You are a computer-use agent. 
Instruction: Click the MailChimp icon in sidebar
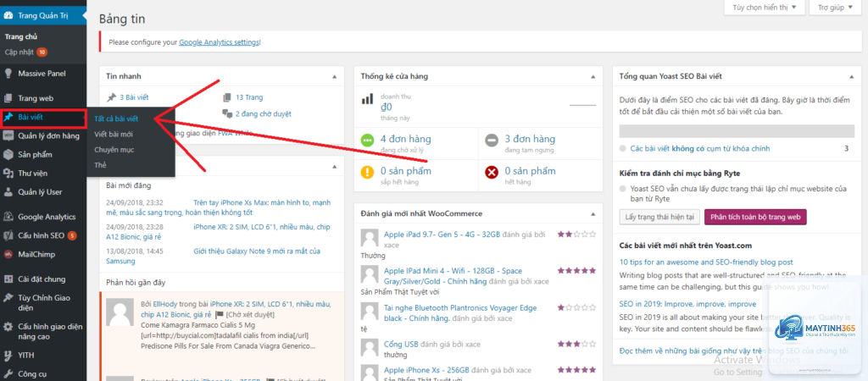coord(8,254)
